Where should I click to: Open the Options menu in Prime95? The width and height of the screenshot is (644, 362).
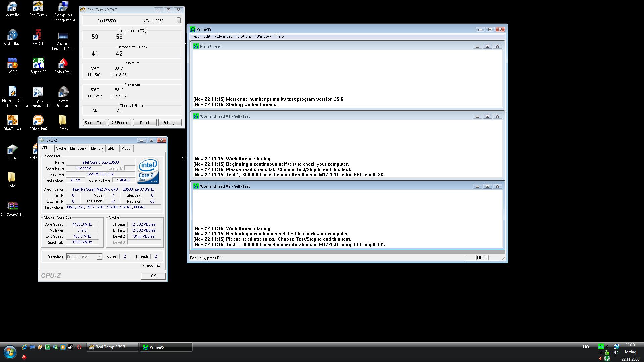[245, 36]
